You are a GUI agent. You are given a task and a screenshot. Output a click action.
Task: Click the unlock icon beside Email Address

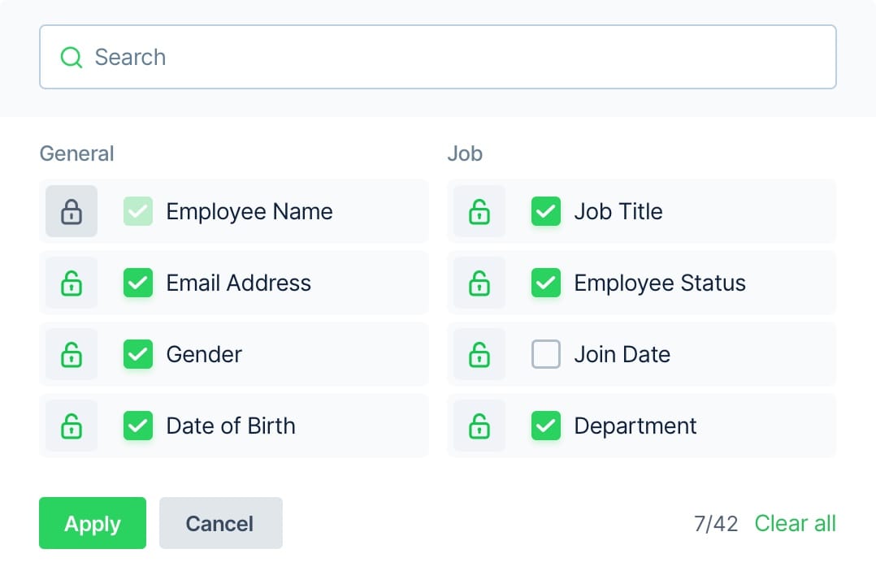pyautogui.click(x=71, y=283)
